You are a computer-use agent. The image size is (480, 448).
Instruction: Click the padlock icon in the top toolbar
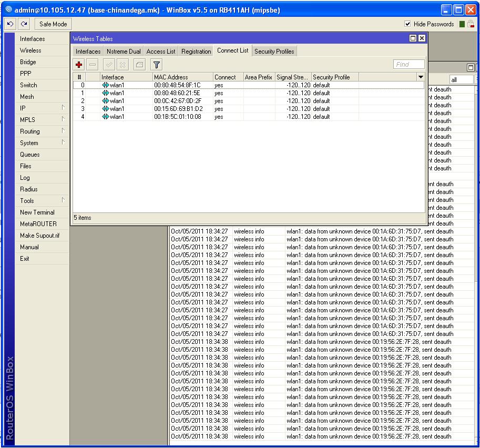point(471,24)
